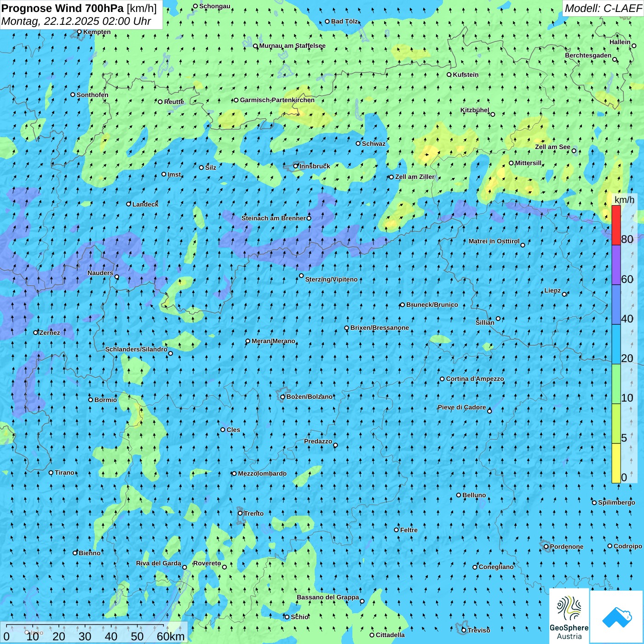Click the Sterzing/Vipiteno label
The height and width of the screenshot is (644, 644).
(x=331, y=279)
